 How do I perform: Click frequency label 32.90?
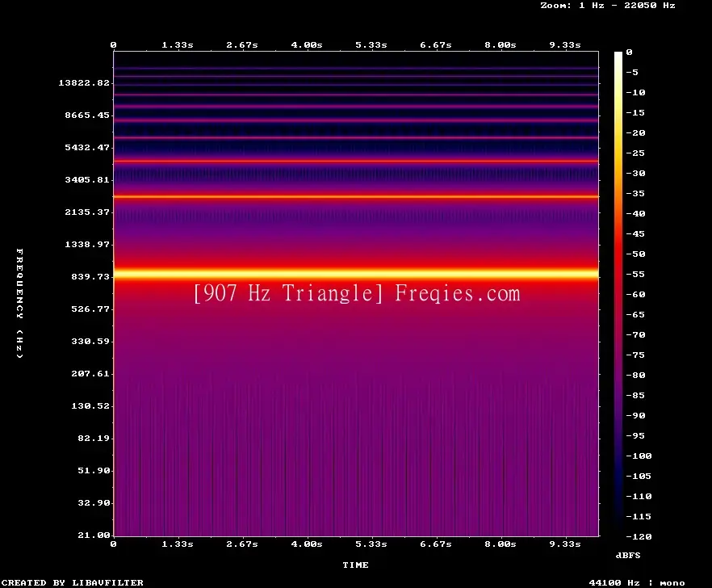click(x=94, y=502)
